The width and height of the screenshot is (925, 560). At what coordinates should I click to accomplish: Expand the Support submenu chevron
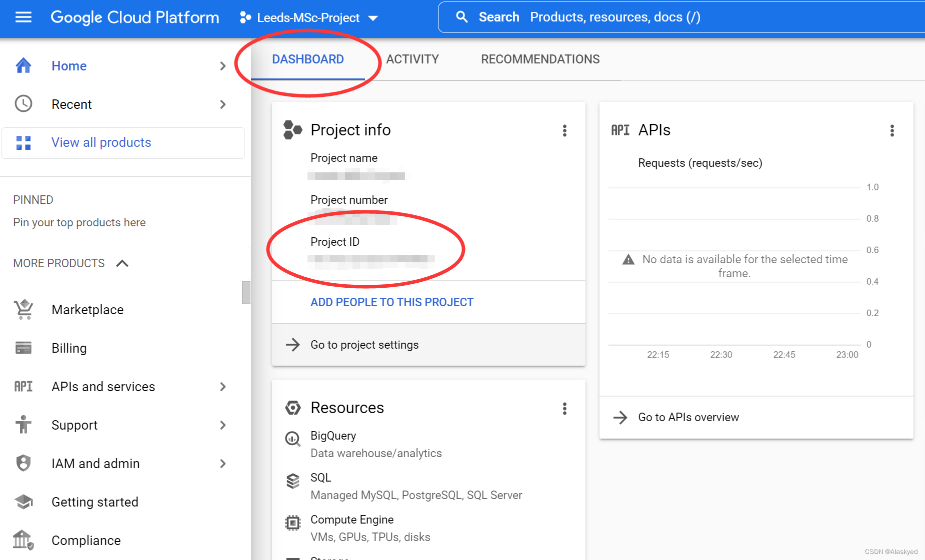[223, 425]
